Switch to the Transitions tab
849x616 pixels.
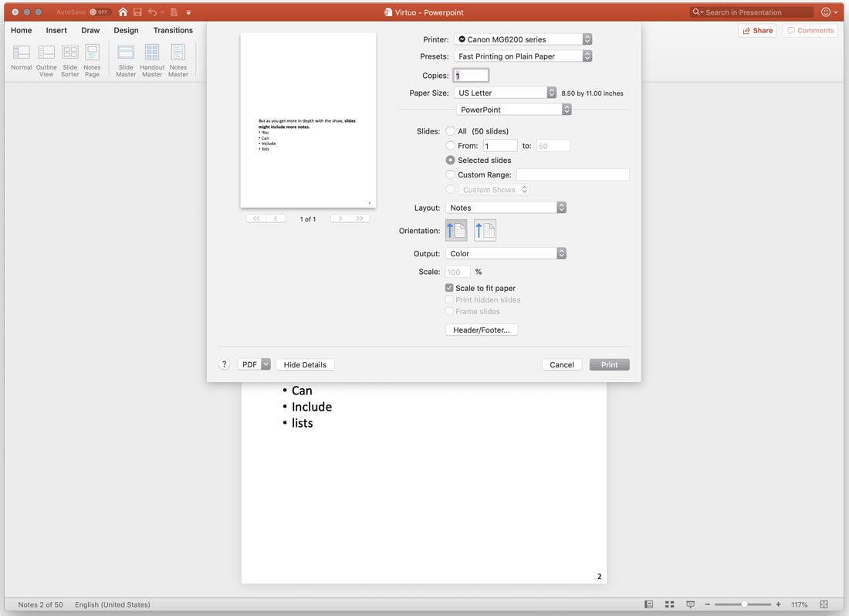pos(173,30)
